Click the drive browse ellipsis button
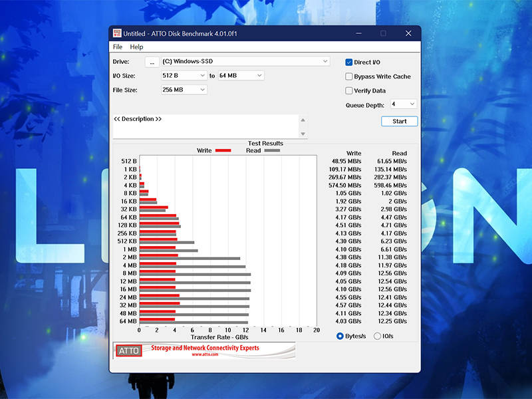This screenshot has height=399, width=532. pyautogui.click(x=152, y=62)
